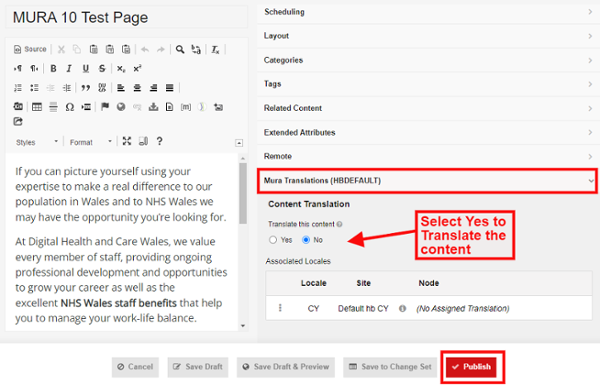The image size is (600, 385).
Task: Insert a block quote
Action: tap(86, 88)
